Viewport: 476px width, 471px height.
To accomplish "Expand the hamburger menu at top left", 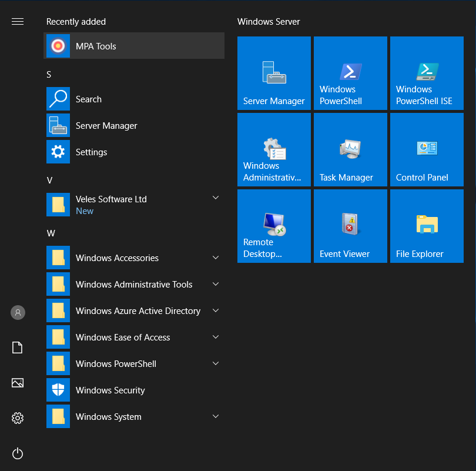I will pyautogui.click(x=18, y=22).
